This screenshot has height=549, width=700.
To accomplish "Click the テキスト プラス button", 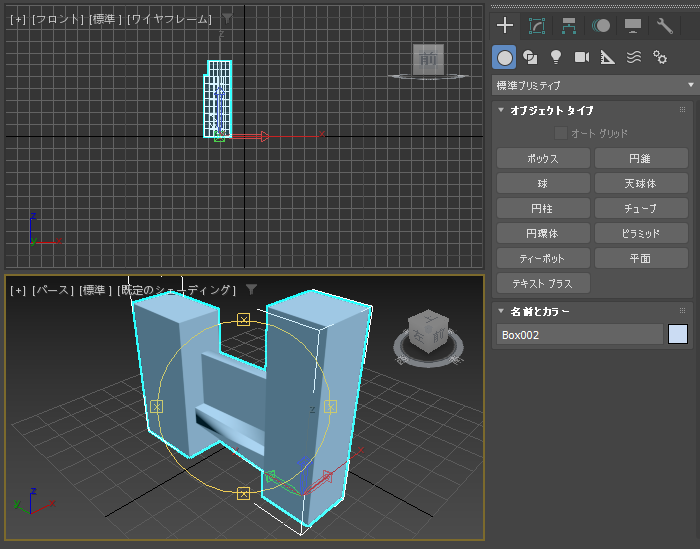I will coord(543,283).
